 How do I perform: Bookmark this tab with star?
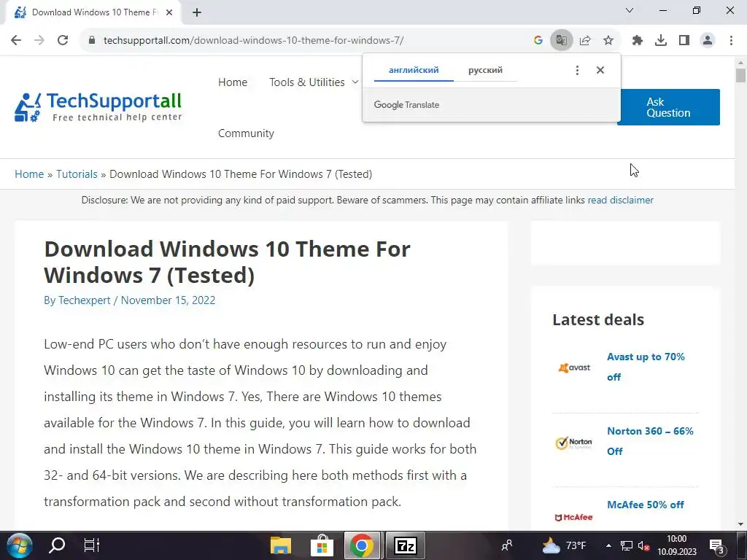(608, 41)
